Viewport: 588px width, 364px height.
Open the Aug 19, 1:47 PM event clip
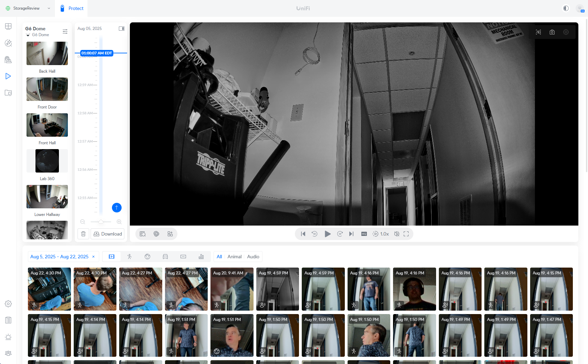(551, 335)
